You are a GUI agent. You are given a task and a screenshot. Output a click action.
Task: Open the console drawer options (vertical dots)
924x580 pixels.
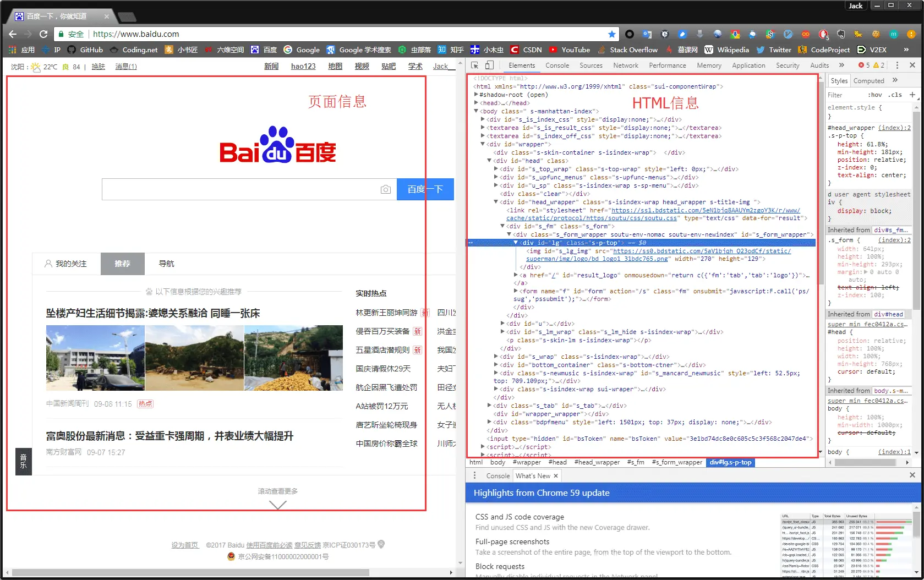tap(474, 475)
